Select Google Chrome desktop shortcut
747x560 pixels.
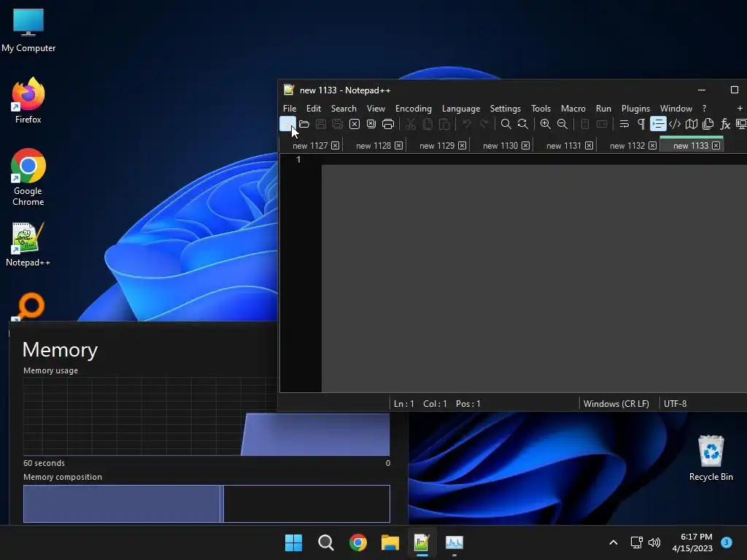[x=28, y=177]
